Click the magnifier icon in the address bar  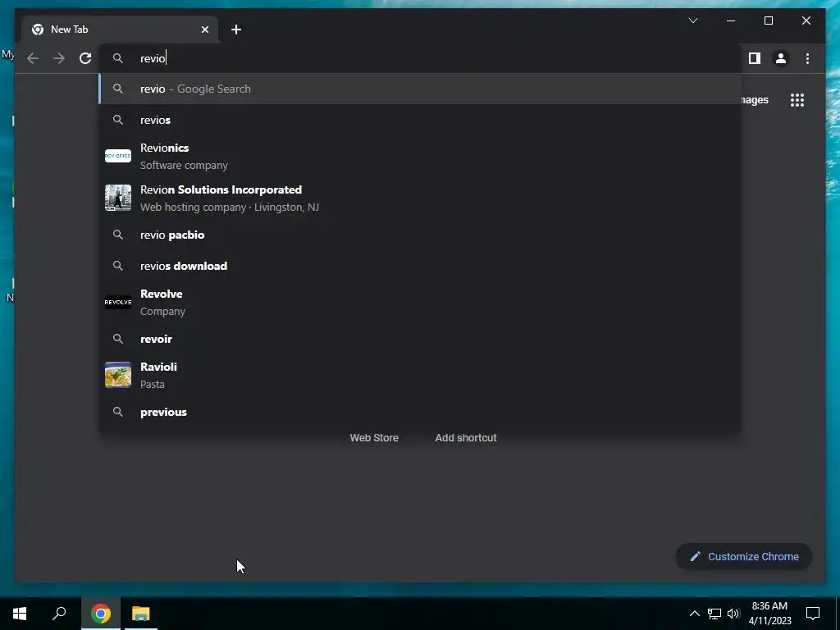118,58
